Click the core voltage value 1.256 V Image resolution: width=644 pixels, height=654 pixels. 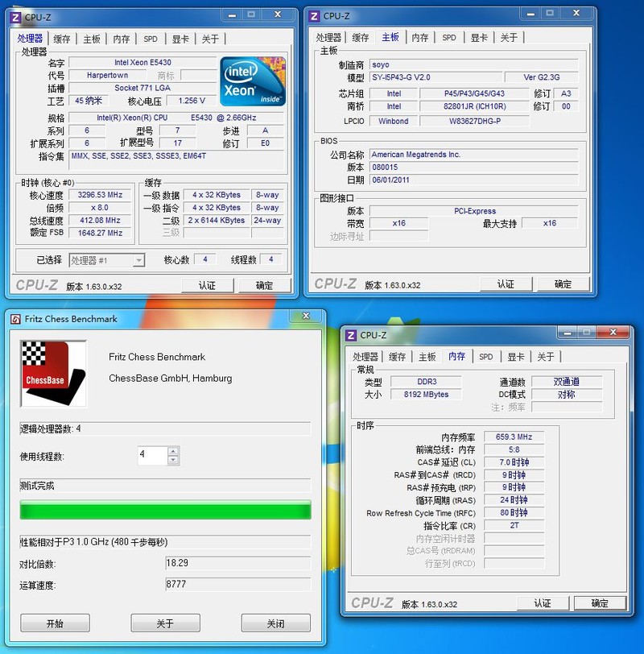point(192,101)
